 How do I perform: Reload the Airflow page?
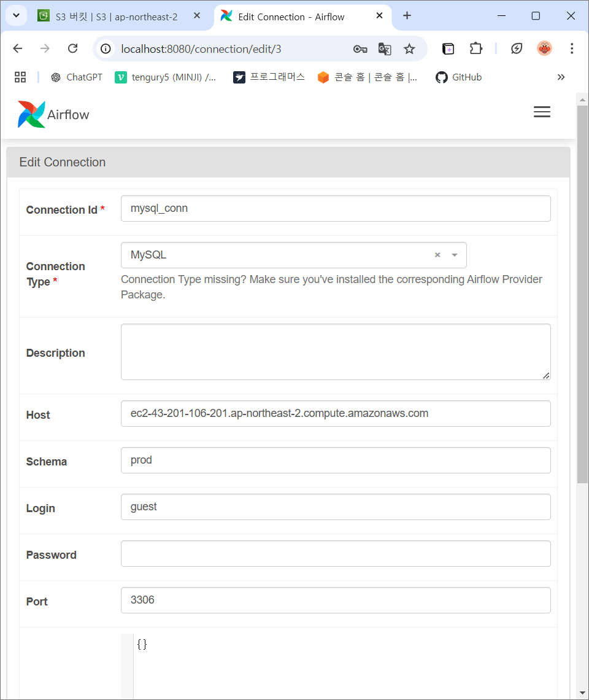[73, 49]
